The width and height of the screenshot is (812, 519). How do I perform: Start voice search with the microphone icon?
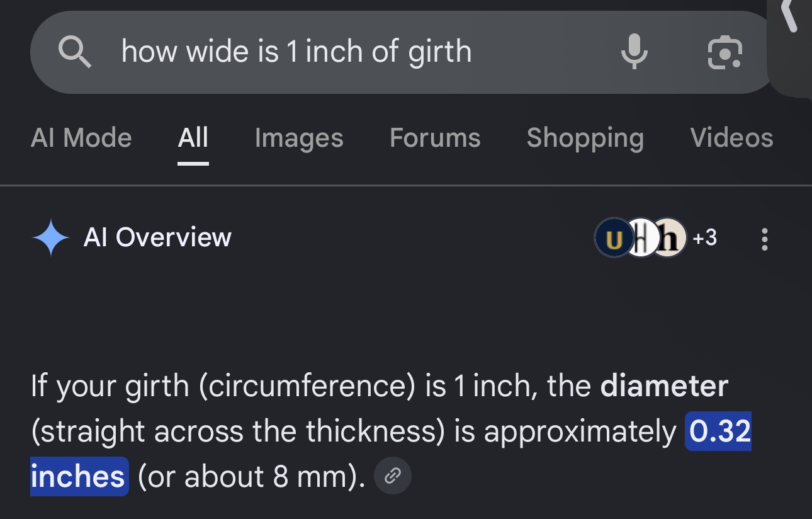(634, 52)
